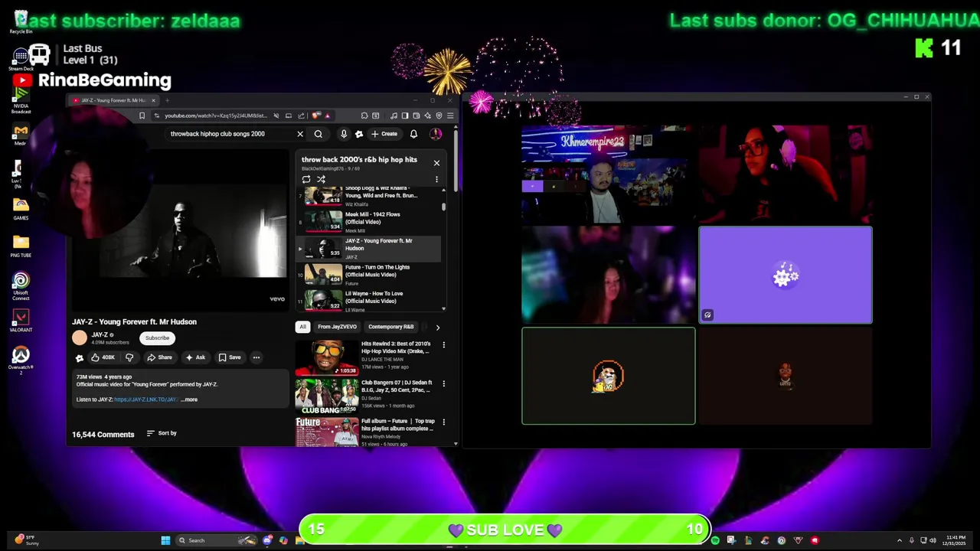Toggle loop playlist

[306, 179]
